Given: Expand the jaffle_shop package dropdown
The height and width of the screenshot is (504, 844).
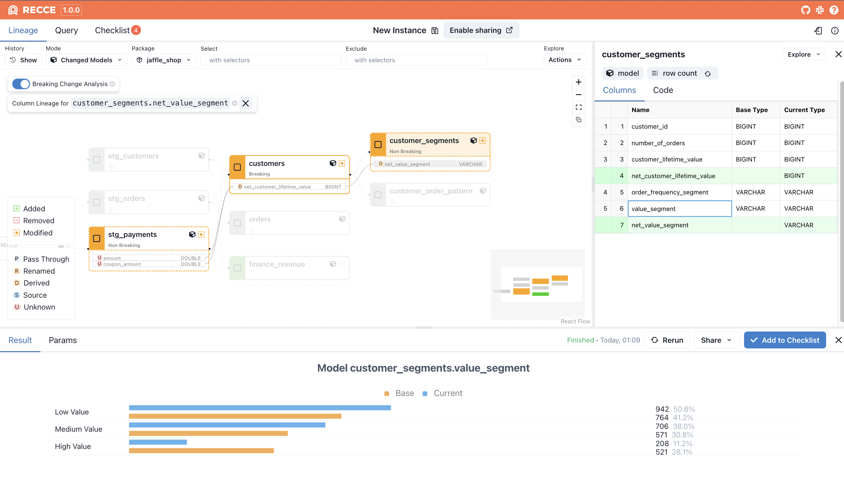Looking at the screenshot, I should pyautogui.click(x=164, y=60).
